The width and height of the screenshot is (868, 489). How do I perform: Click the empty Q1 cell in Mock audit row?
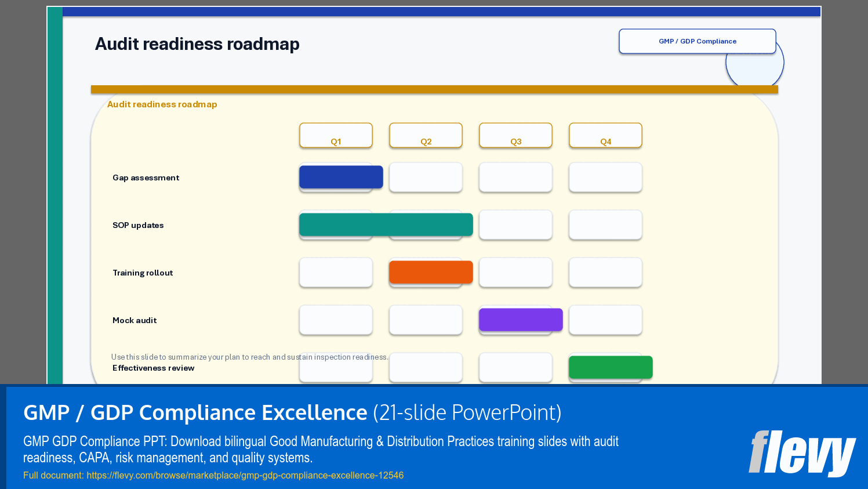[x=336, y=320]
